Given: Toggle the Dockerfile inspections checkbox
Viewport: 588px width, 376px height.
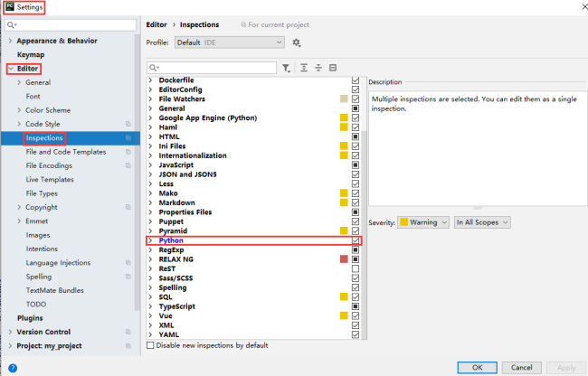Looking at the screenshot, I should 356,80.
